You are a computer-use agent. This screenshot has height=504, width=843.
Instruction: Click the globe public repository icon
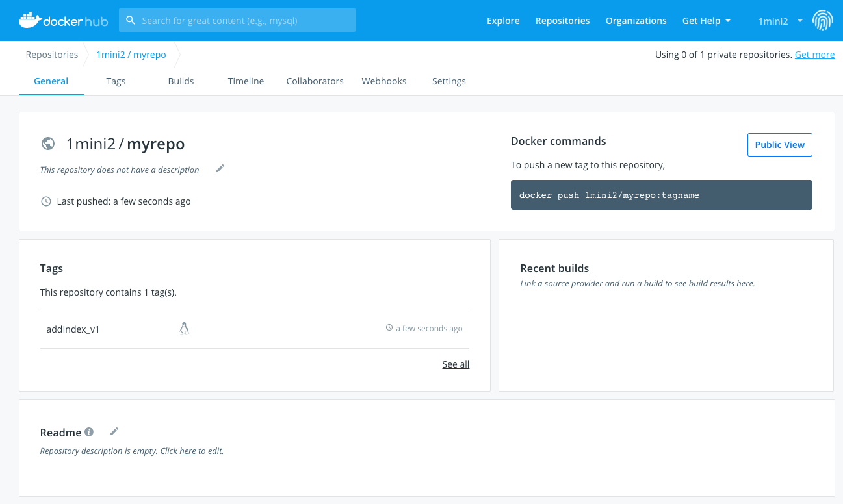(47, 144)
